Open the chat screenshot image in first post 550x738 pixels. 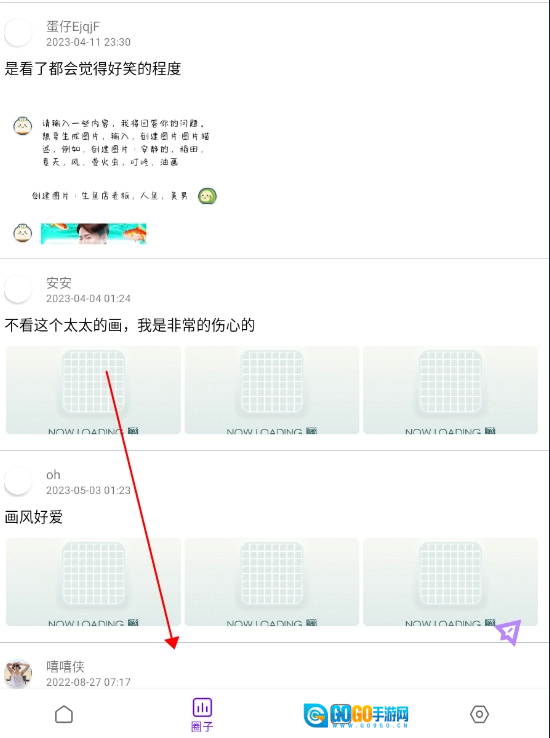tap(115, 181)
